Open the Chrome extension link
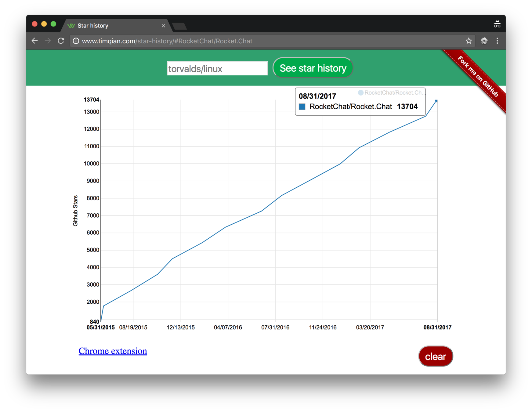Screen dimensions: 532x412 point(113,351)
